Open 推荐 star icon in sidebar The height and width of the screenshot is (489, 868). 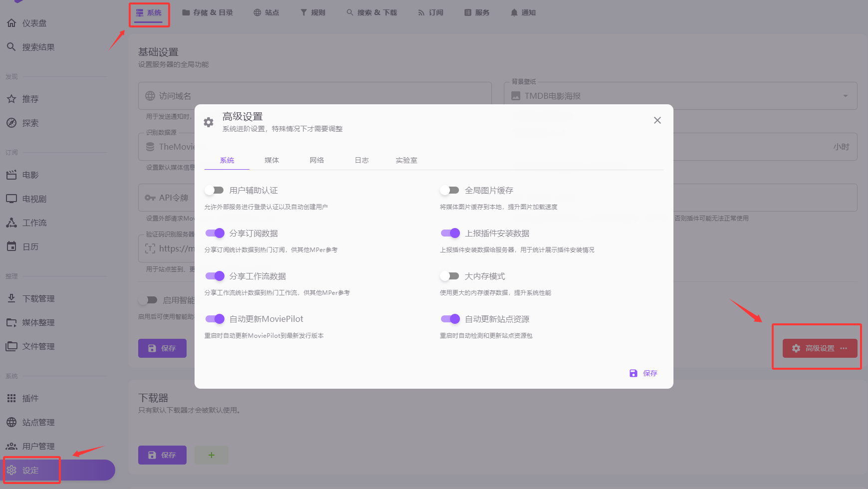11,99
